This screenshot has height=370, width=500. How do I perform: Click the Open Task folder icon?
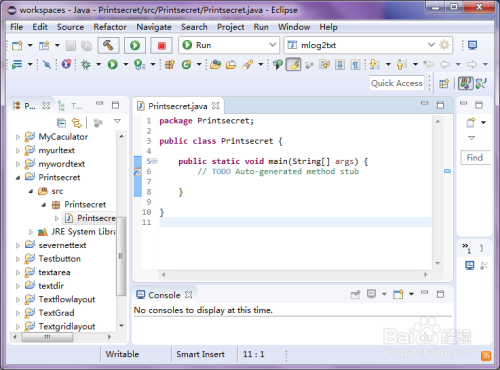[231, 64]
